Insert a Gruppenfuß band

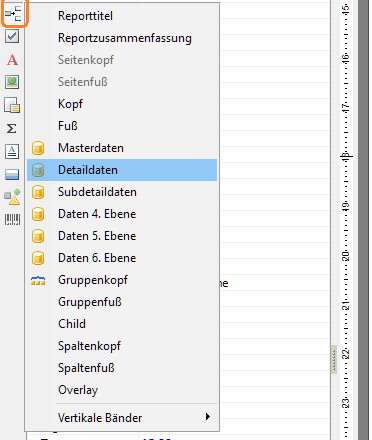click(x=122, y=302)
